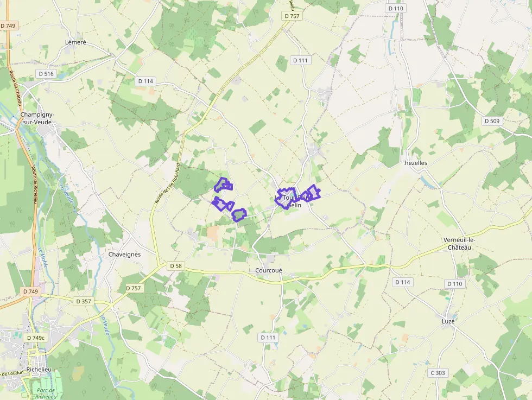532x400 pixels.
Task: Click the Lémeré village label
Action: [75, 42]
